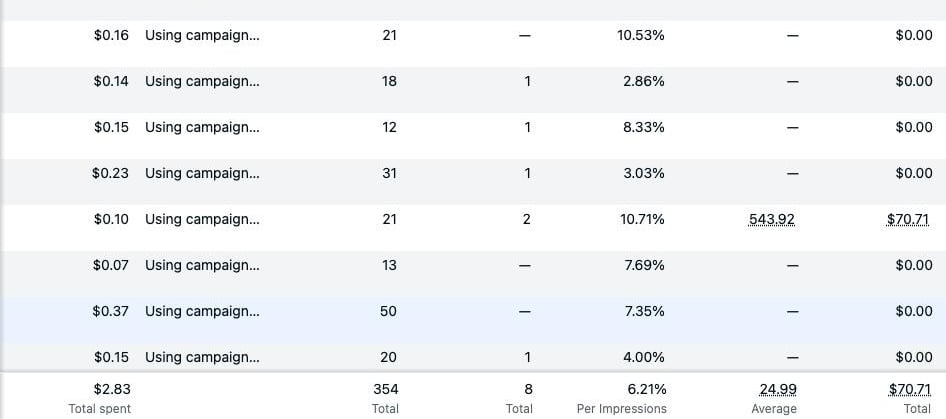Image resolution: width=946 pixels, height=419 pixels.
Task: Click the 354 Total summary value
Action: 385,389
